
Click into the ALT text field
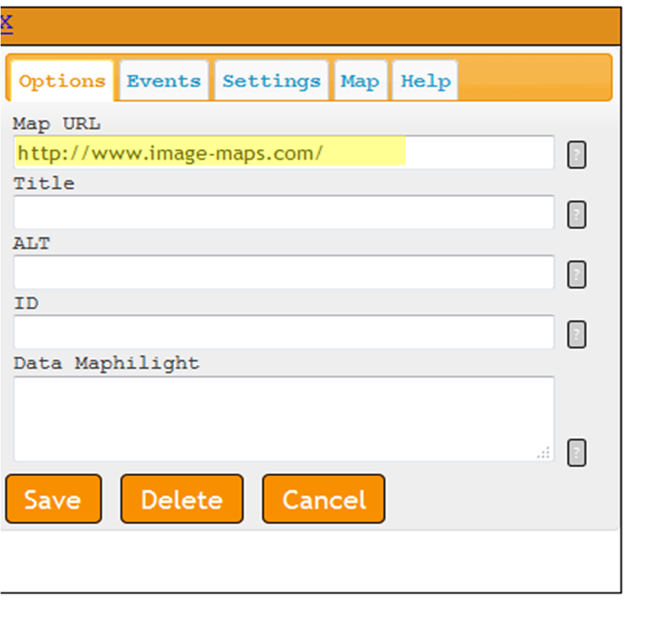(x=284, y=272)
